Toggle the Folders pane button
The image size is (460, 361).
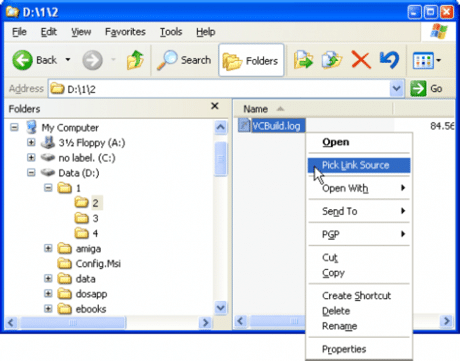tap(251, 60)
